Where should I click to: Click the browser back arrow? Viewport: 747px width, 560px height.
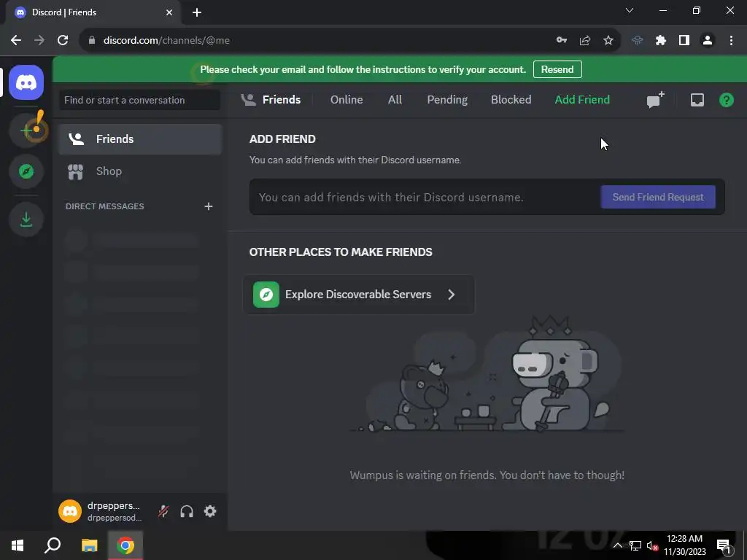coord(16,41)
